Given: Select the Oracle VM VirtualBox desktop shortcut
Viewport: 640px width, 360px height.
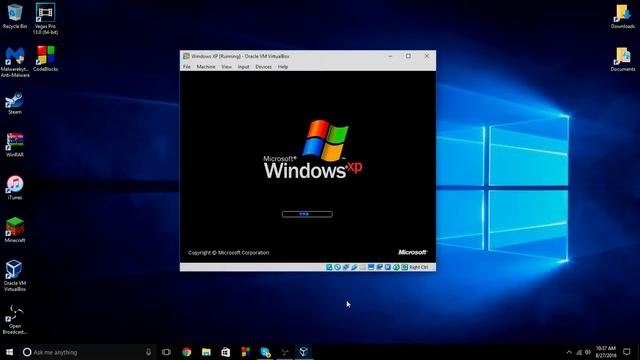Looking at the screenshot, I should 15,276.
